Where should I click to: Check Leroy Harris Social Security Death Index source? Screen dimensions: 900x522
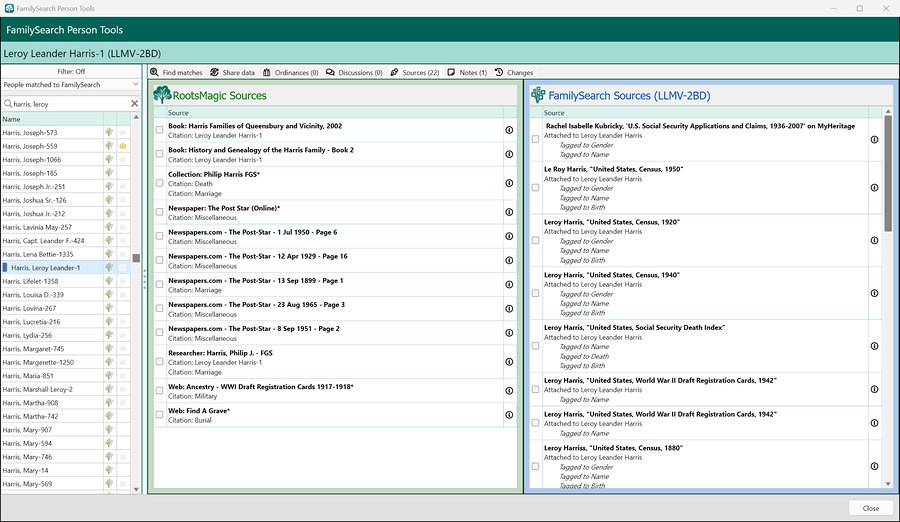pyautogui.click(x=536, y=346)
